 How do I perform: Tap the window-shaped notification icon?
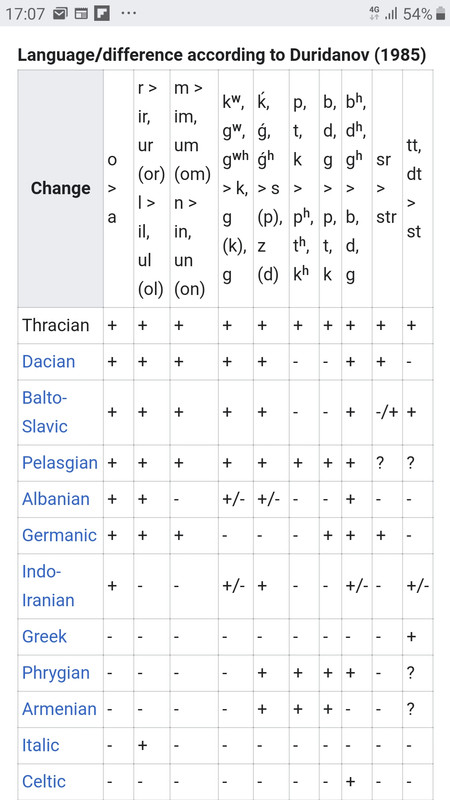pos(81,14)
